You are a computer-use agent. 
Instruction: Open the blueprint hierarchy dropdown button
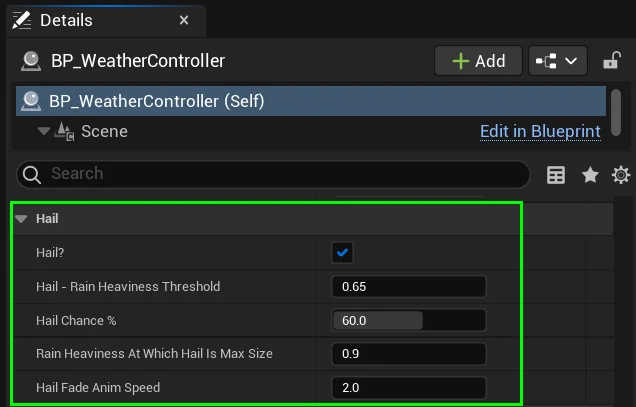pyautogui.click(x=558, y=61)
